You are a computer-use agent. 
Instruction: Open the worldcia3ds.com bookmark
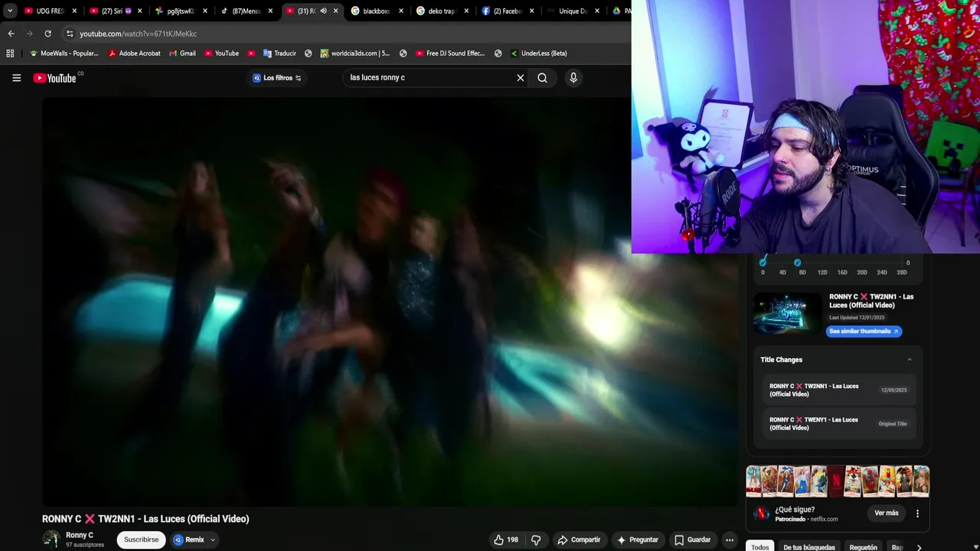pos(354,54)
